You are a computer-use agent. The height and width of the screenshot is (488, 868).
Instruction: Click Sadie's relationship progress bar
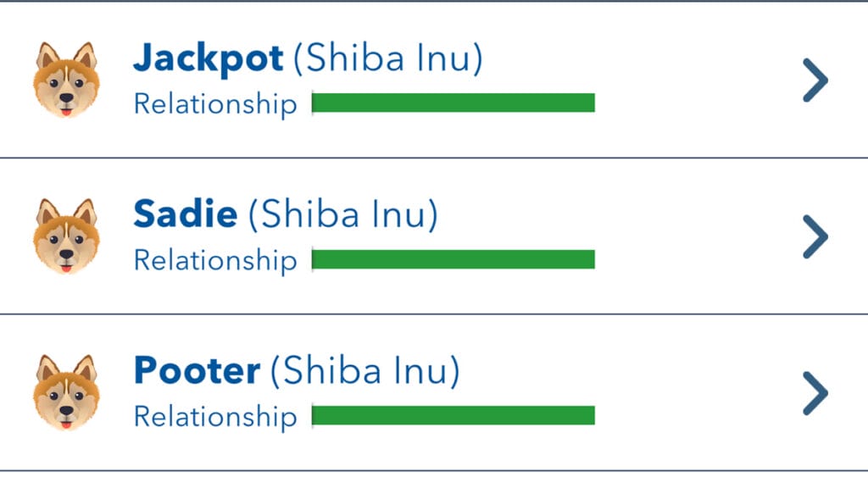point(453,259)
